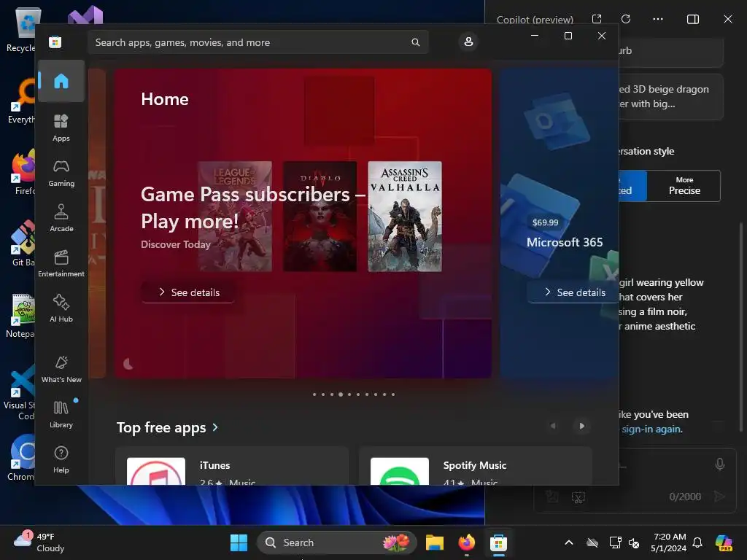Select the Visual Studio Code shortcut

pos(19,392)
